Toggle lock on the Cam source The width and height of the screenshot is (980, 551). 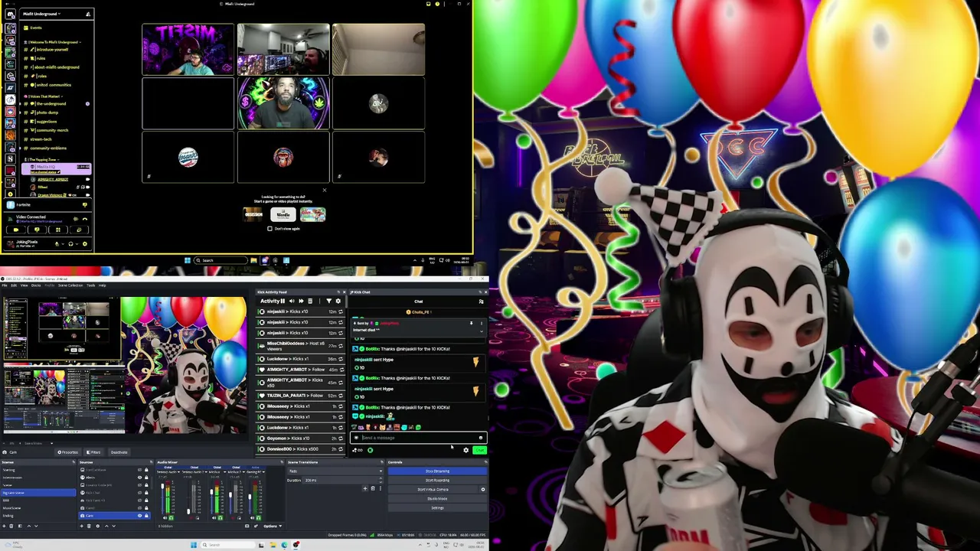pos(146,516)
